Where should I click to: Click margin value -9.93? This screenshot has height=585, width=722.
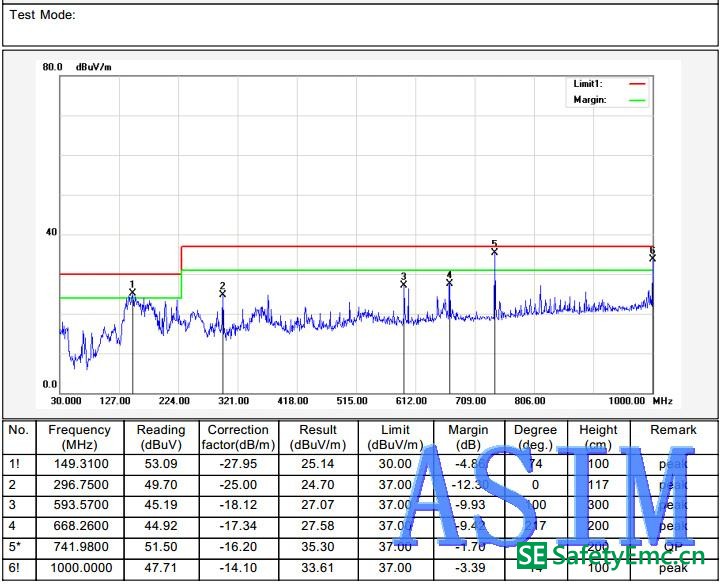[x=470, y=505]
